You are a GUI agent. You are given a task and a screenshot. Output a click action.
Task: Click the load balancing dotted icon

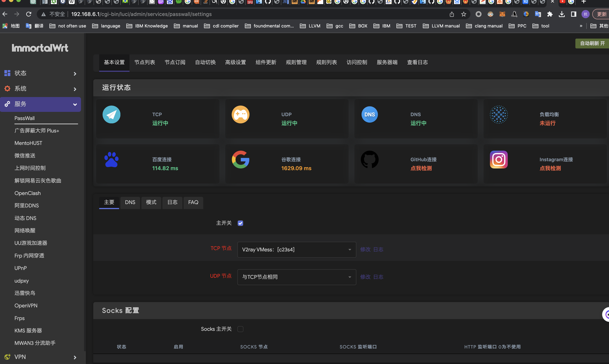click(x=498, y=114)
